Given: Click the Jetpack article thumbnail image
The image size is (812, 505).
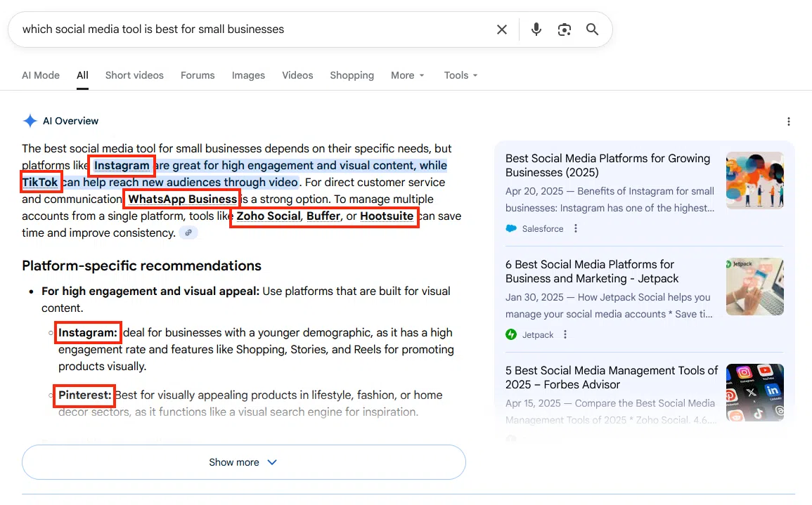Looking at the screenshot, I should tap(754, 287).
